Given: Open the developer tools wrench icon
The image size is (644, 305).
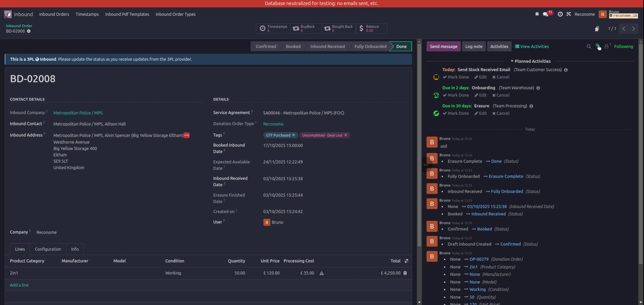Looking at the screenshot, I should [569, 14].
